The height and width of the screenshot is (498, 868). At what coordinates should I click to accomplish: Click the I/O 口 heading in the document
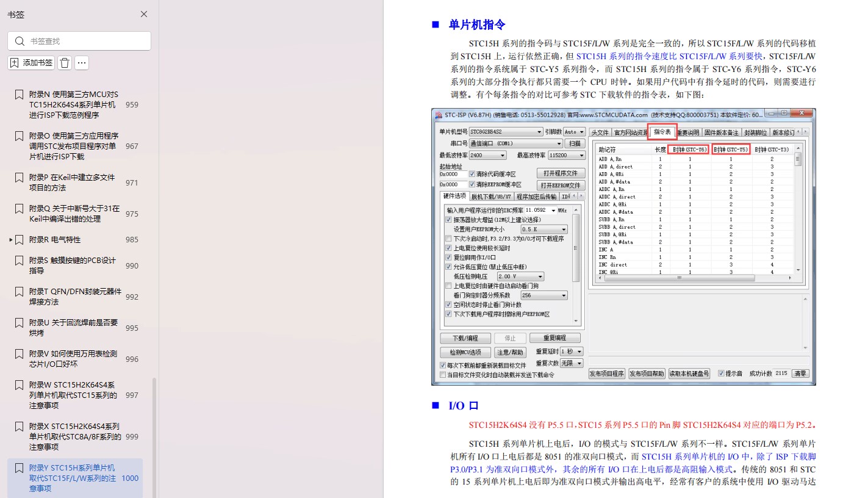coord(464,406)
